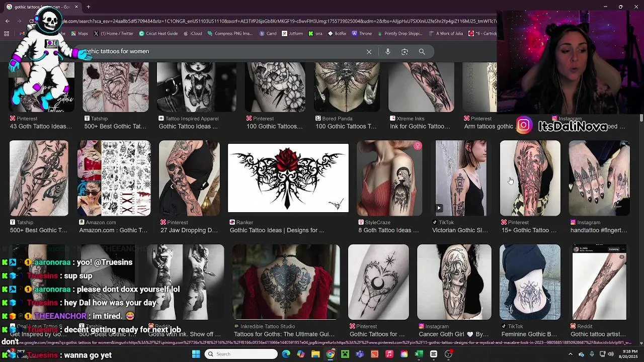Open Copilot from the taskbar
644x362 pixels.
pos(301,354)
